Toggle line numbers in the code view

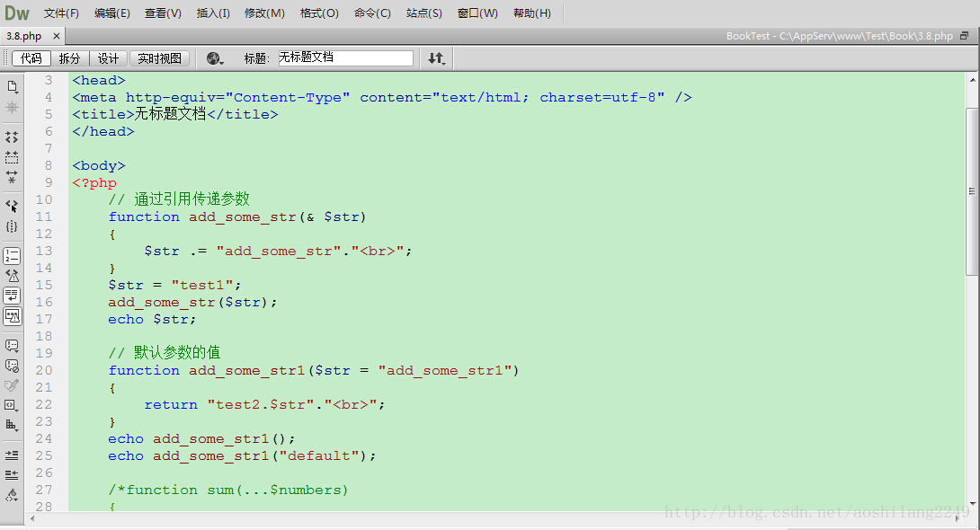coord(12,255)
